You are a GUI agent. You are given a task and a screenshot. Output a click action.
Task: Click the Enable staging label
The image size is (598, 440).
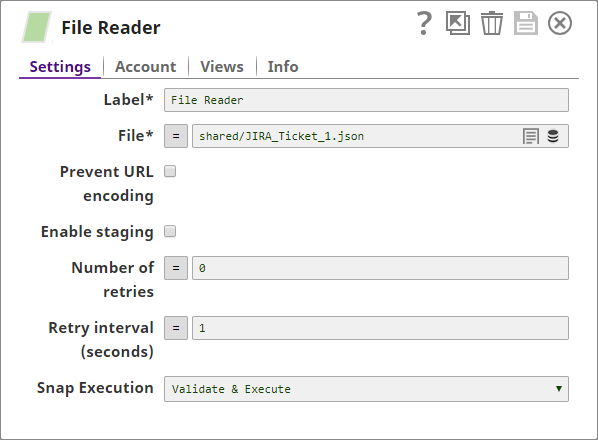[97, 232]
